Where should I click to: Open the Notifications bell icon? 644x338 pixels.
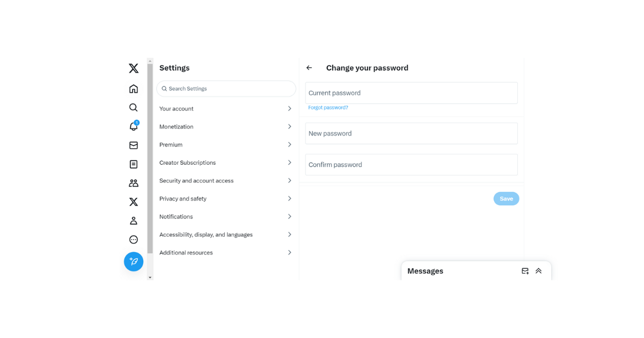click(x=134, y=127)
